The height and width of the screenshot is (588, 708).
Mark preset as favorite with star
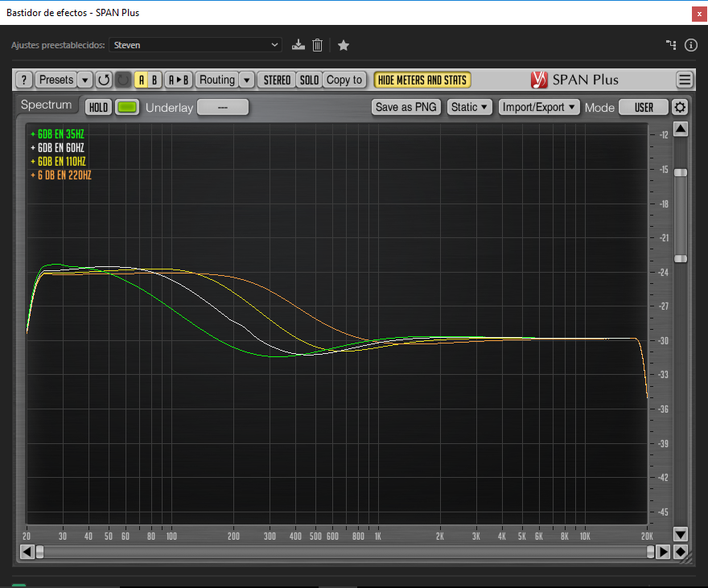pyautogui.click(x=344, y=45)
